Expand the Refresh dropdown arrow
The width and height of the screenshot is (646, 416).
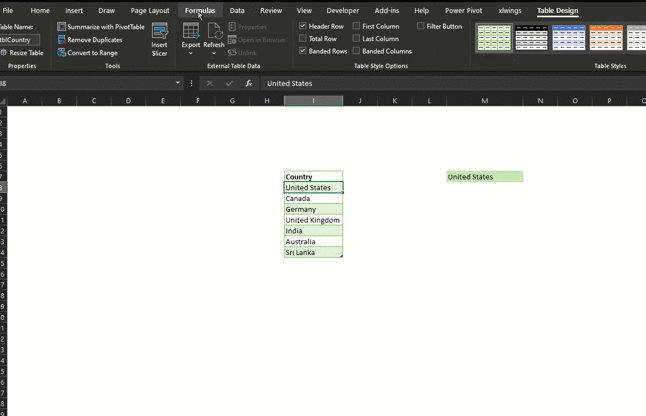tap(214, 53)
